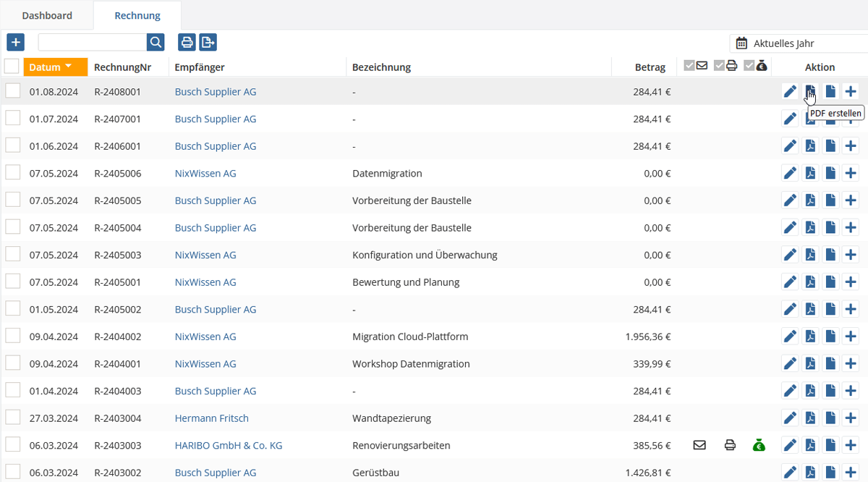Click the export icon in the top toolbar
Screen dimensions: 868x482
[x=208, y=42]
